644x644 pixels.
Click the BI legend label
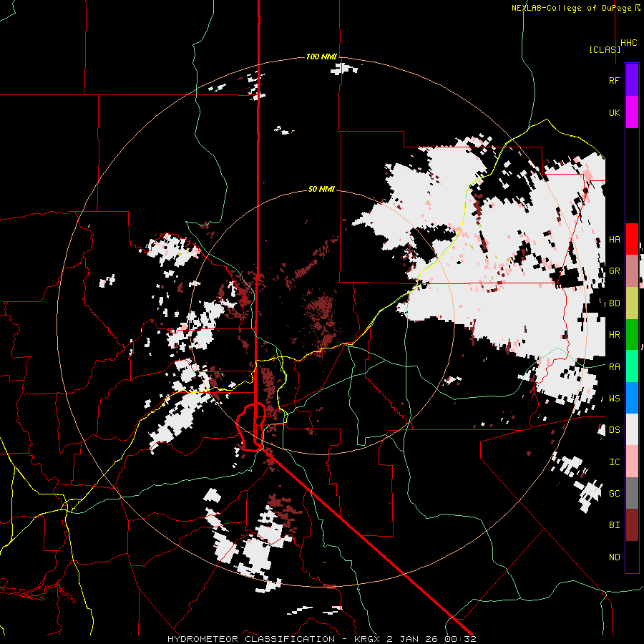point(614,525)
